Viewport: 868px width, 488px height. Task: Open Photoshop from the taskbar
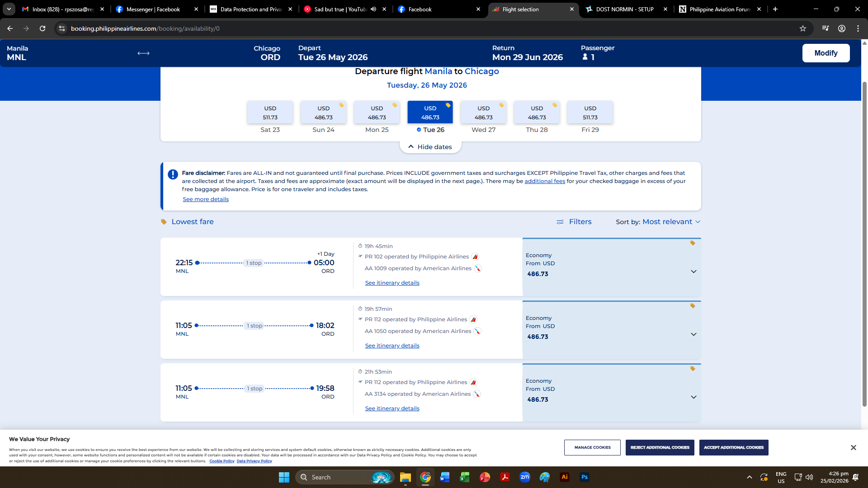point(584,477)
